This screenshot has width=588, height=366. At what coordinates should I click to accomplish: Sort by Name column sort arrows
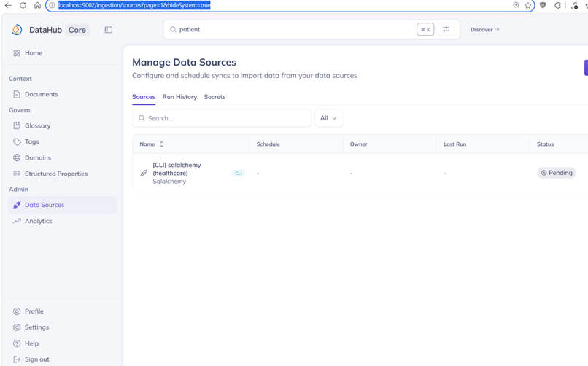[x=162, y=144]
